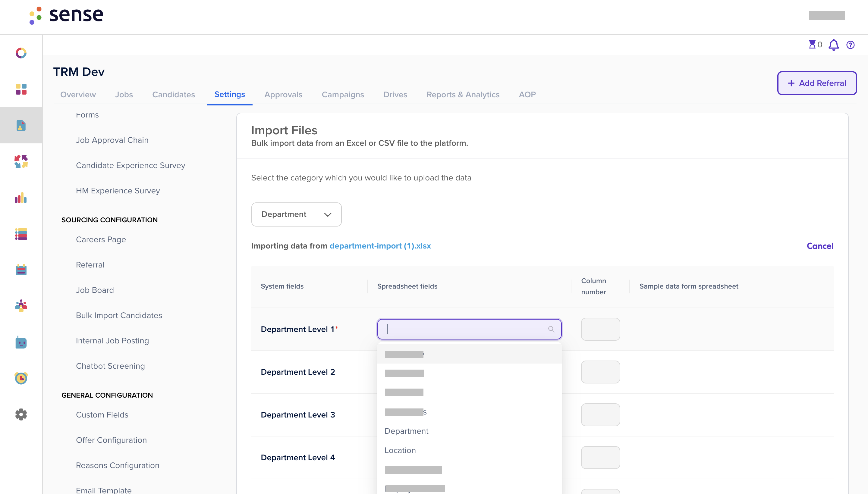The image size is (868, 494).
Task: Switch to the Candidates tab
Action: click(x=174, y=94)
